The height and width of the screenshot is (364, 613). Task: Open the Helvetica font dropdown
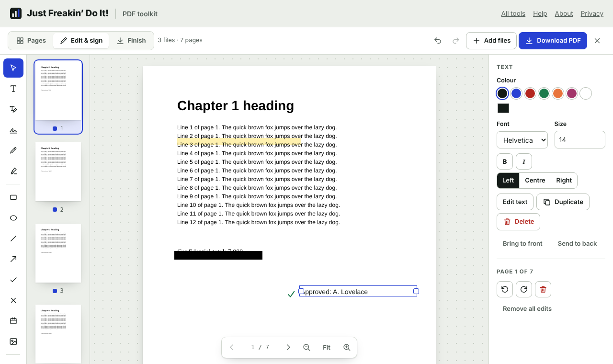(522, 140)
